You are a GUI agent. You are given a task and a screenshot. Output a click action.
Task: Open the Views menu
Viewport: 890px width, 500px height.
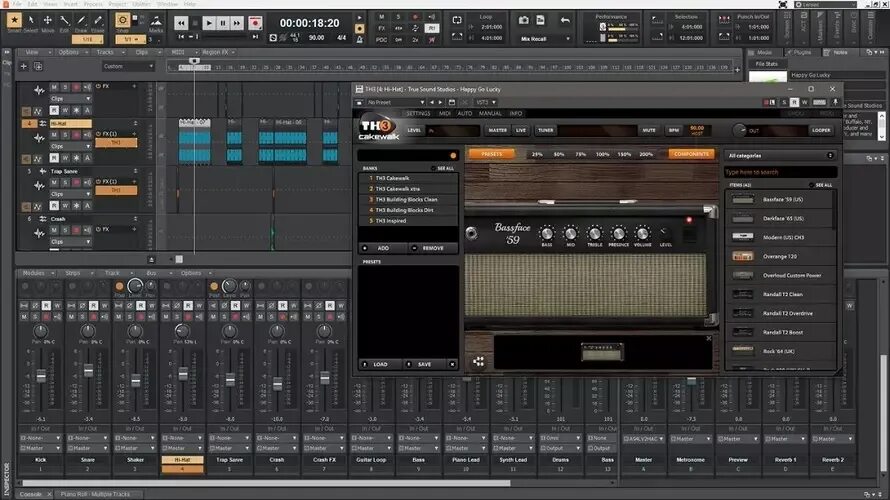click(x=51, y=4)
